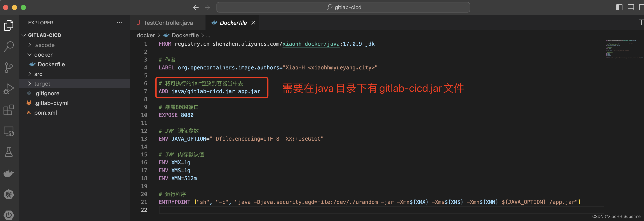The width and height of the screenshot is (644, 221).
Task: Expand the .vscode folder
Action: 75,45
